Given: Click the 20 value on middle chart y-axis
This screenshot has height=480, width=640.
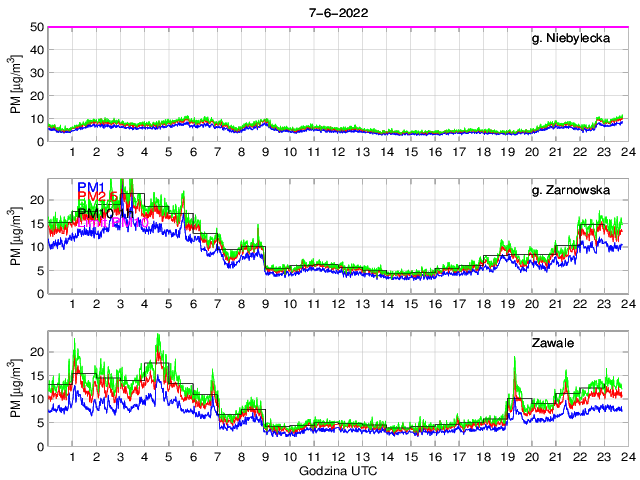Looking at the screenshot, I should 35,200.
